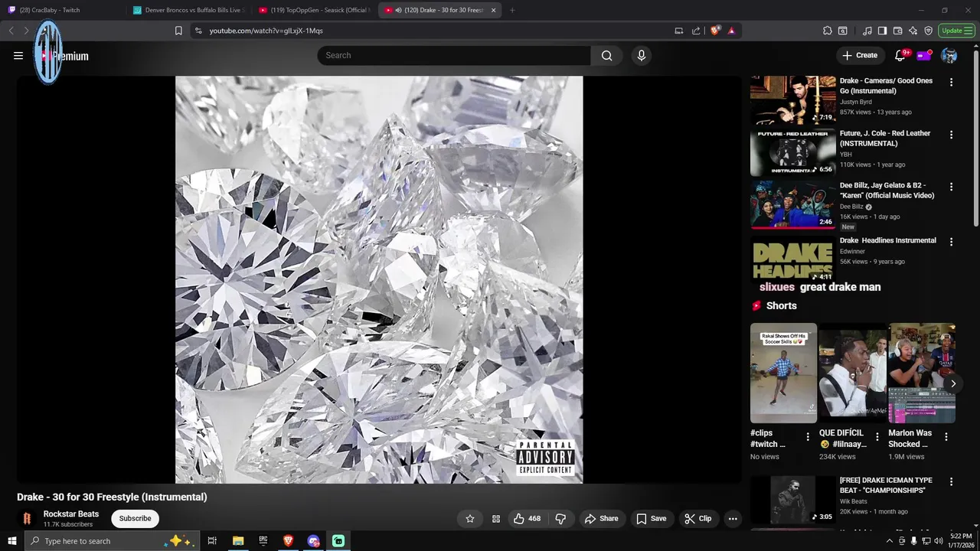This screenshot has width=980, height=551.
Task: Open the browser extensions puzzle icon
Action: pyautogui.click(x=828, y=31)
